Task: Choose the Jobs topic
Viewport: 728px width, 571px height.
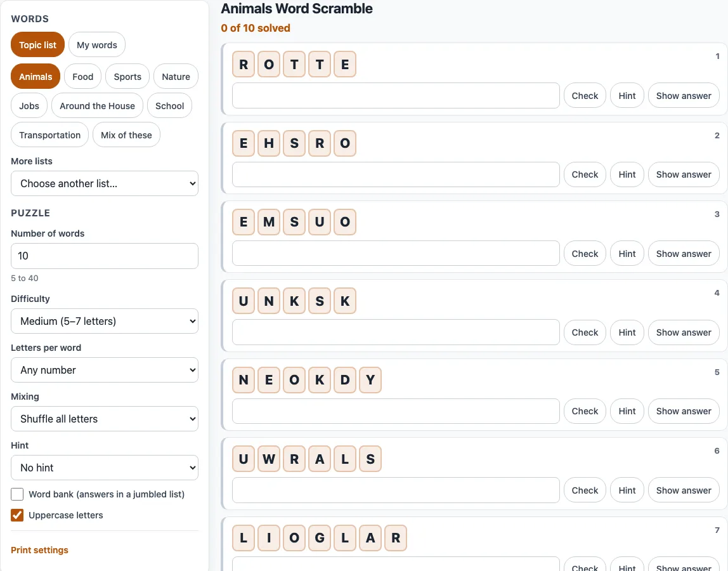Action: click(x=29, y=105)
